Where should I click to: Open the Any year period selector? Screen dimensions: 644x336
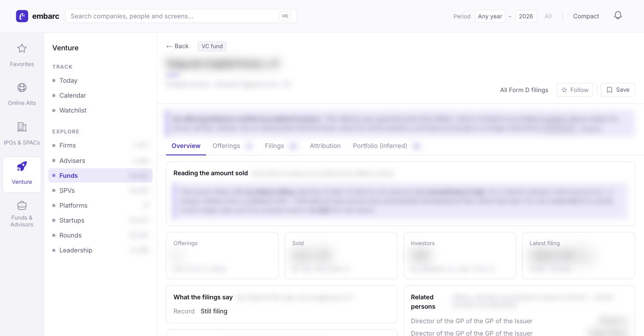pos(490,16)
